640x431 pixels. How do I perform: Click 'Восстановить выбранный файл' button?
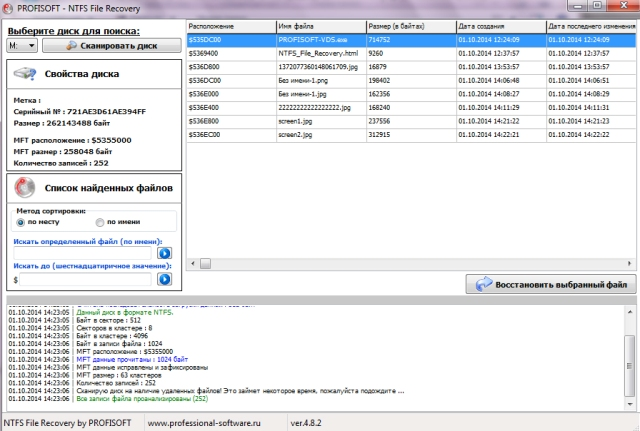click(x=551, y=284)
